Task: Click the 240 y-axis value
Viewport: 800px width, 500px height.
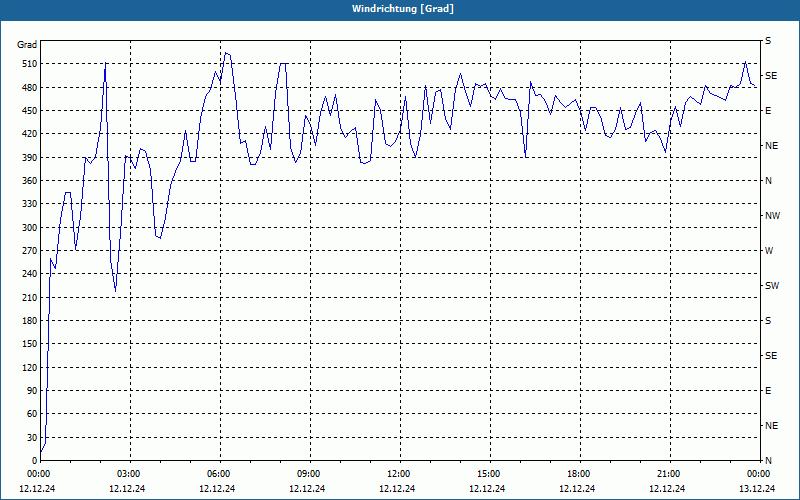Action: click(30, 274)
